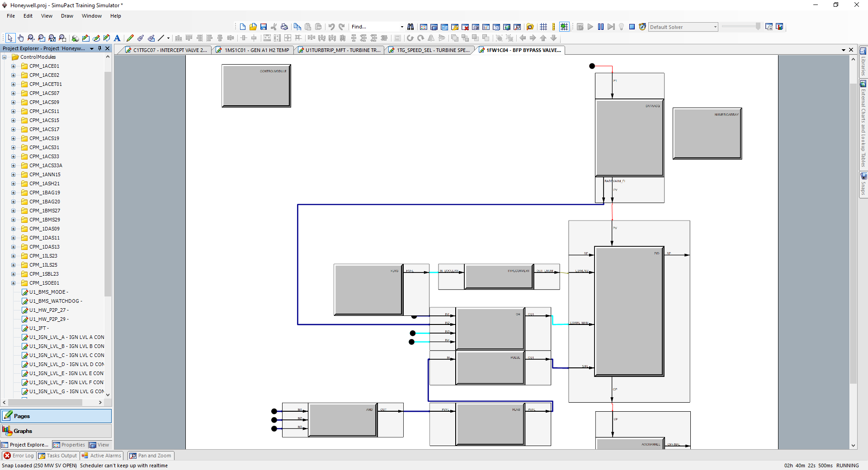Viewport: 868px width, 470px height.
Task: Toggle pin on Project Explorer panel
Action: (99, 48)
